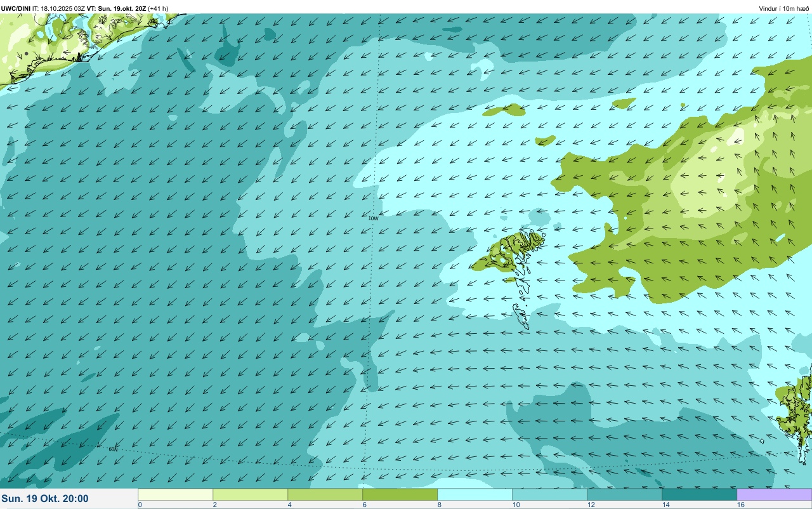Click the 'Vindur í 10m hæð' title text
The image size is (812, 509).
click(x=783, y=8)
